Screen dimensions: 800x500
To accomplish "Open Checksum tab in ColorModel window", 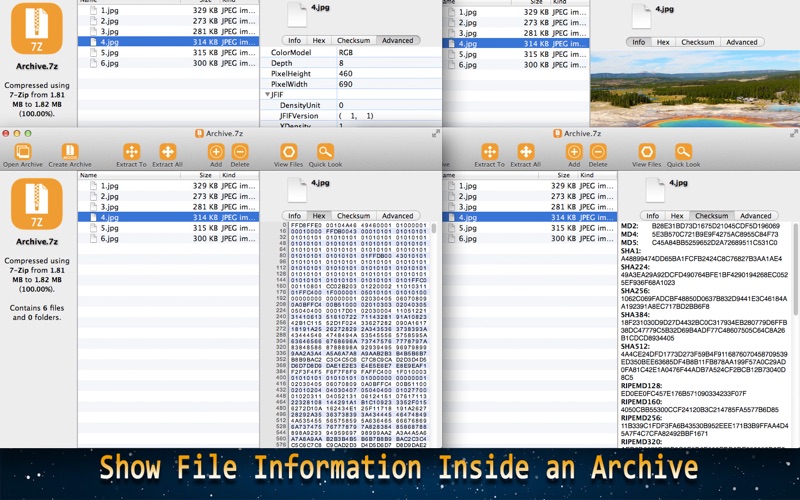I will coord(354,40).
